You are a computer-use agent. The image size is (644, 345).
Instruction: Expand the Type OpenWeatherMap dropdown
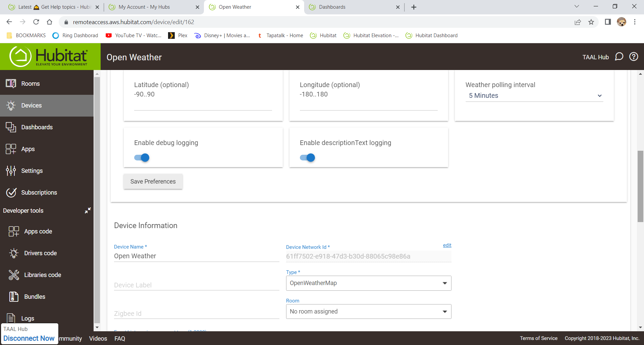click(368, 283)
